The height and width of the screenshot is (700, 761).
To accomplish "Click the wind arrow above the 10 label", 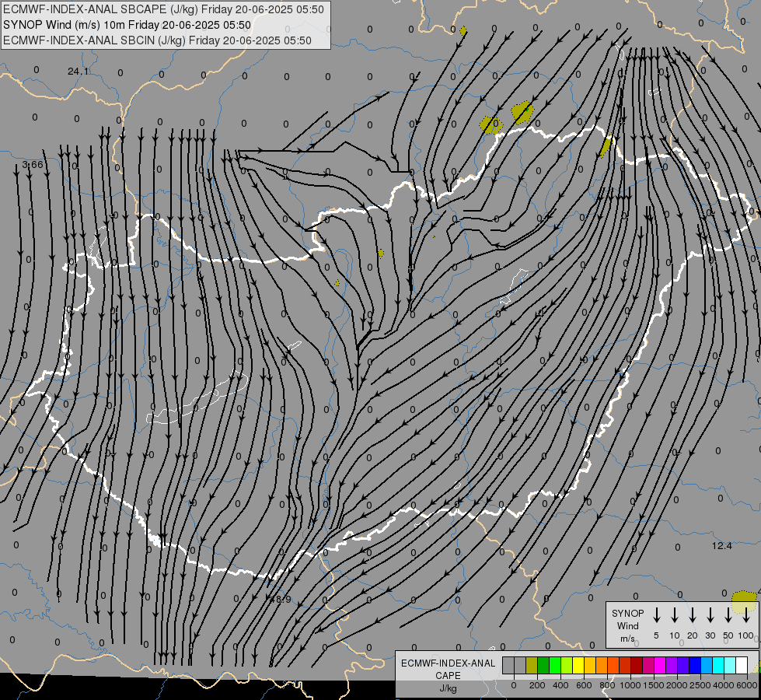I will [x=675, y=615].
